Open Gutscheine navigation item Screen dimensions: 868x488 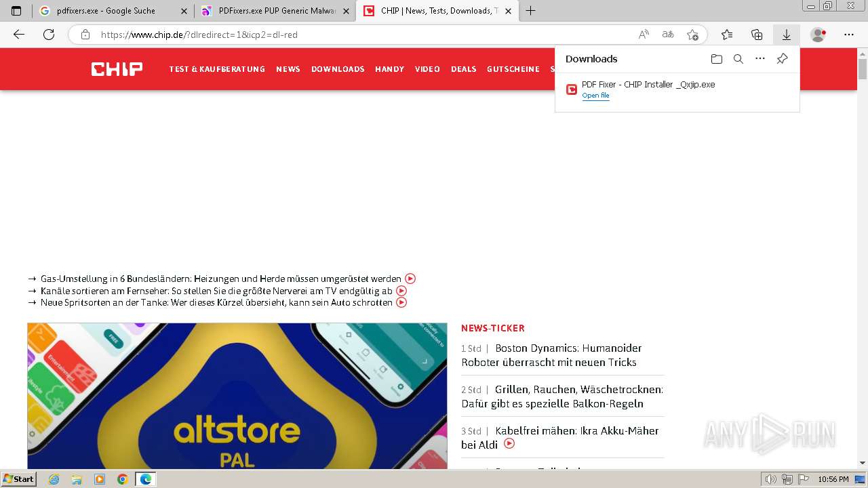[513, 69]
